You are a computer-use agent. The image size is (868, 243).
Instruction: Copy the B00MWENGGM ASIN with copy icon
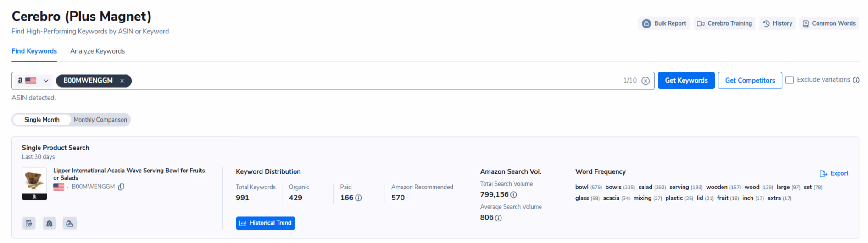point(122,187)
